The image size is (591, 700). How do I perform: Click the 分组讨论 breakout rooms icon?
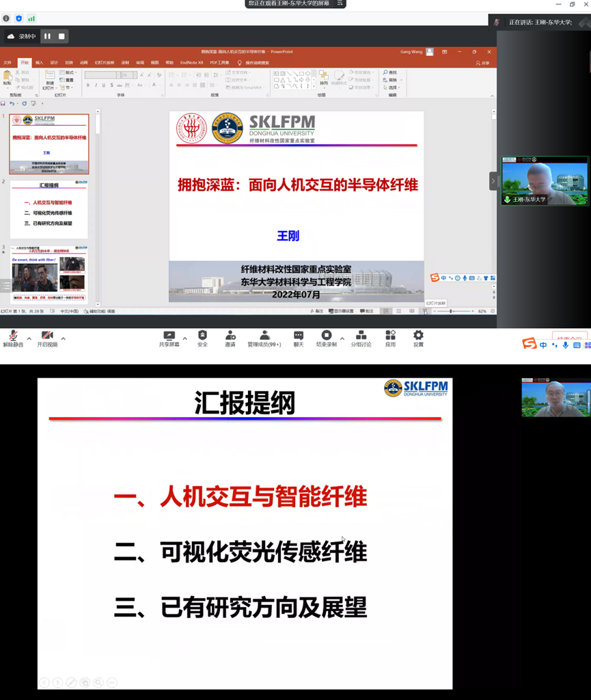(x=360, y=336)
